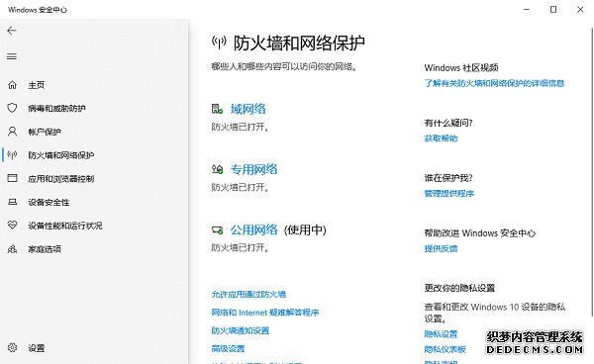Select 设备性能和运行状况 in the sidebar
594x364 pixels.
[65, 226]
